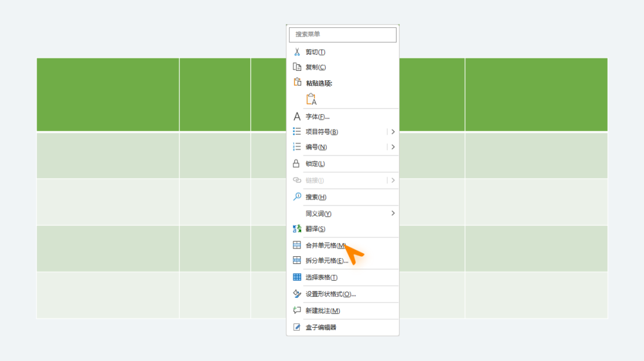Click the 锁定 padlock icon
644x361 pixels.
(x=296, y=163)
